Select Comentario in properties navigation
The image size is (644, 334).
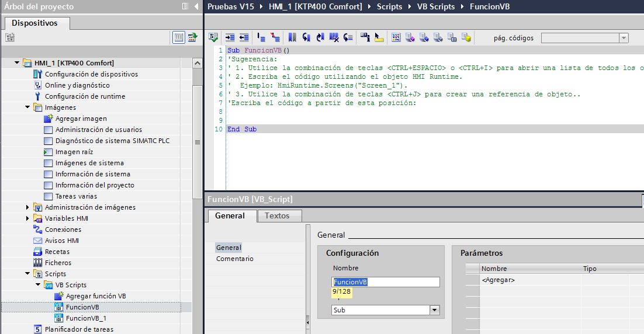[x=235, y=259]
